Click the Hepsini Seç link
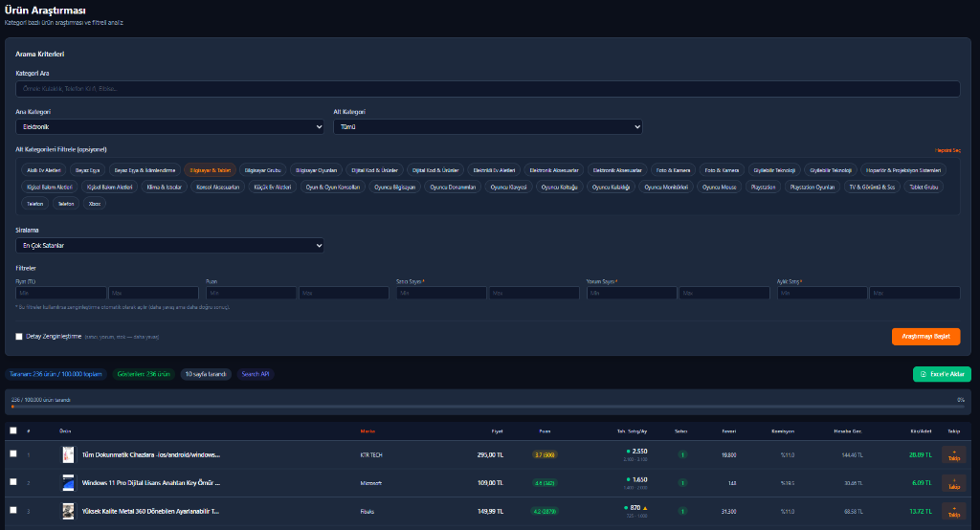980x530 pixels. click(x=947, y=150)
